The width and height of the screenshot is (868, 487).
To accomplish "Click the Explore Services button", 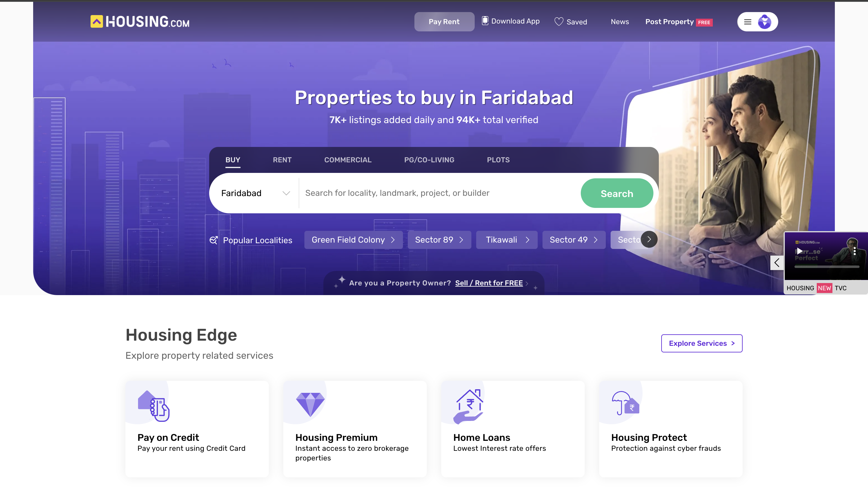I will [702, 343].
